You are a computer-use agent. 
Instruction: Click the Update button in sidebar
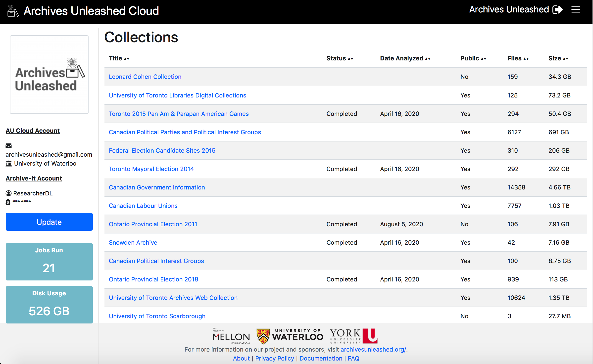tap(49, 221)
